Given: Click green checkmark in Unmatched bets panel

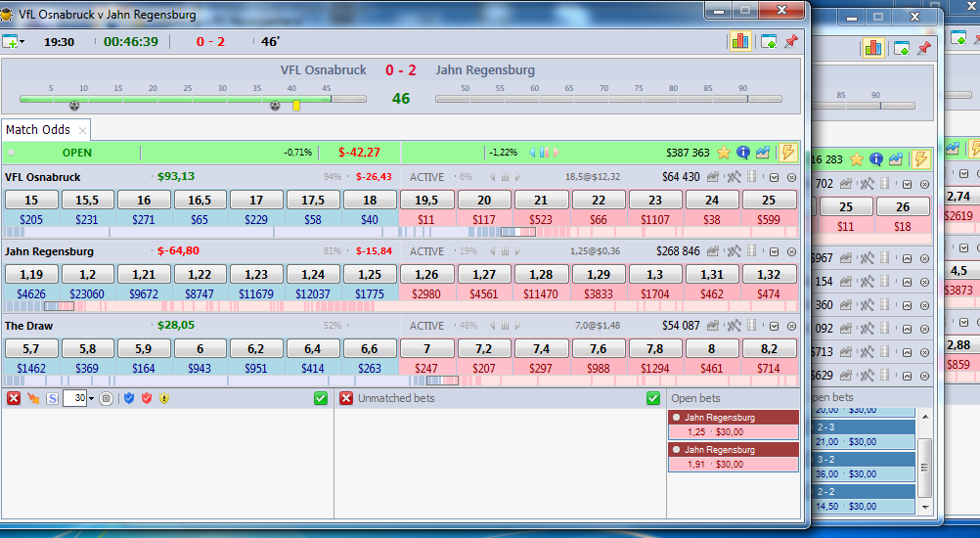Looking at the screenshot, I should coord(653,398).
